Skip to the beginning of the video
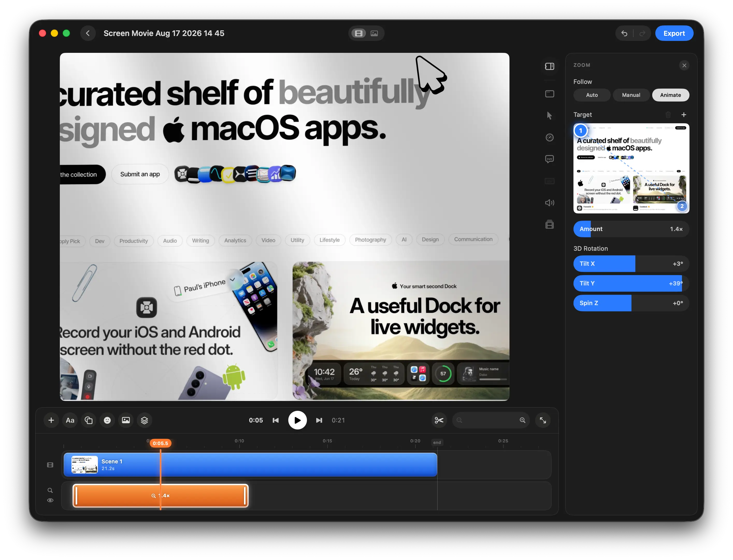This screenshot has width=733, height=560. (x=276, y=420)
